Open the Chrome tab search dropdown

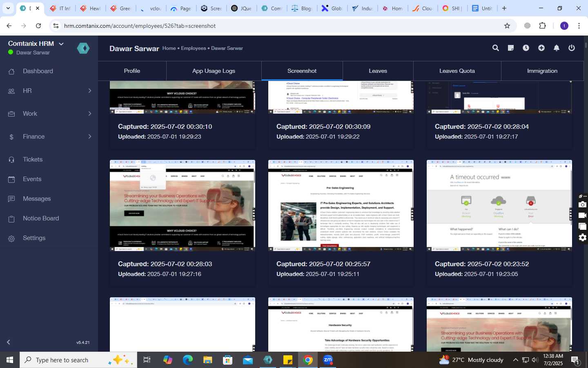coord(8,8)
